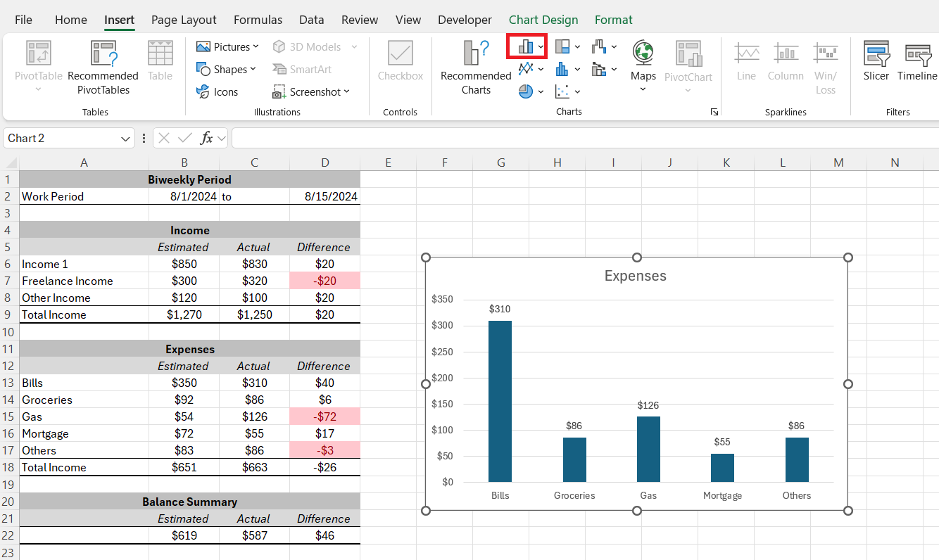Click the Table button in Tables group
Viewport: 939px width, 560px height.
160,61
